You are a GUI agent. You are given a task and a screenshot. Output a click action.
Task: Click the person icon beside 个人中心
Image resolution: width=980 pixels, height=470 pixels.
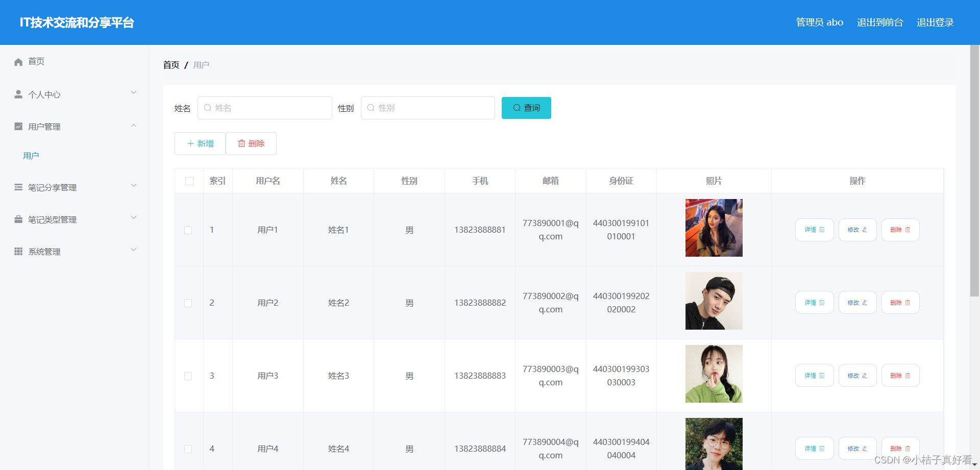tap(18, 94)
